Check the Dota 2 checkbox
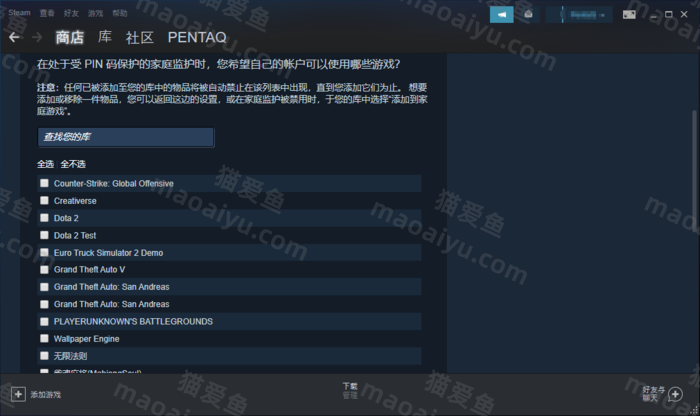The width and height of the screenshot is (700, 416). pos(44,218)
